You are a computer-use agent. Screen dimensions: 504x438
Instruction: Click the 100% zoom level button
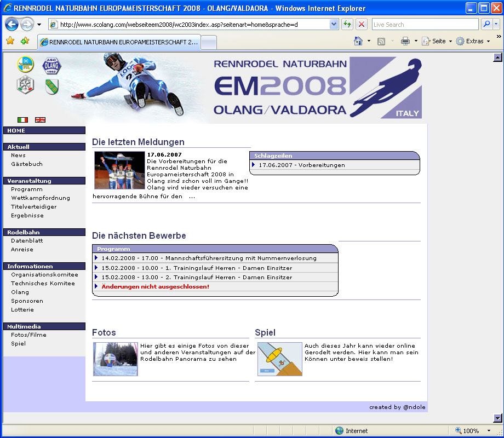point(467,431)
